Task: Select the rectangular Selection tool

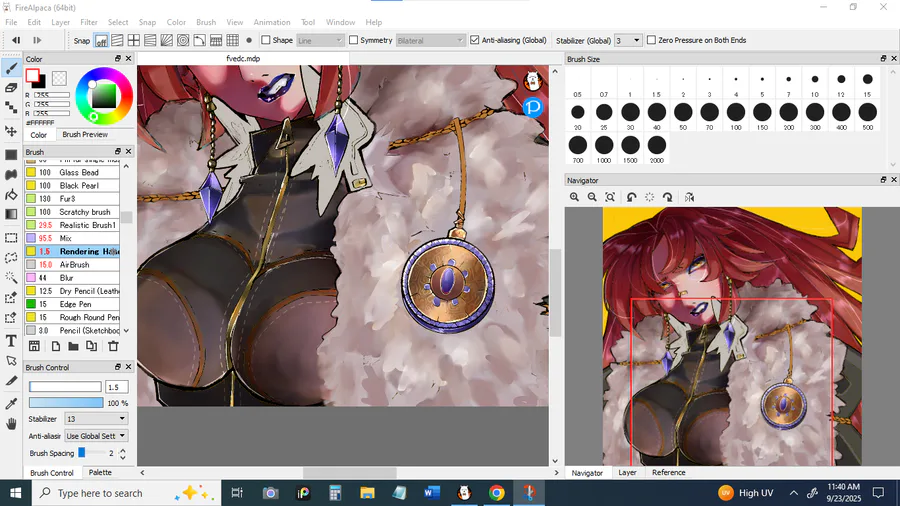Action: [x=11, y=238]
